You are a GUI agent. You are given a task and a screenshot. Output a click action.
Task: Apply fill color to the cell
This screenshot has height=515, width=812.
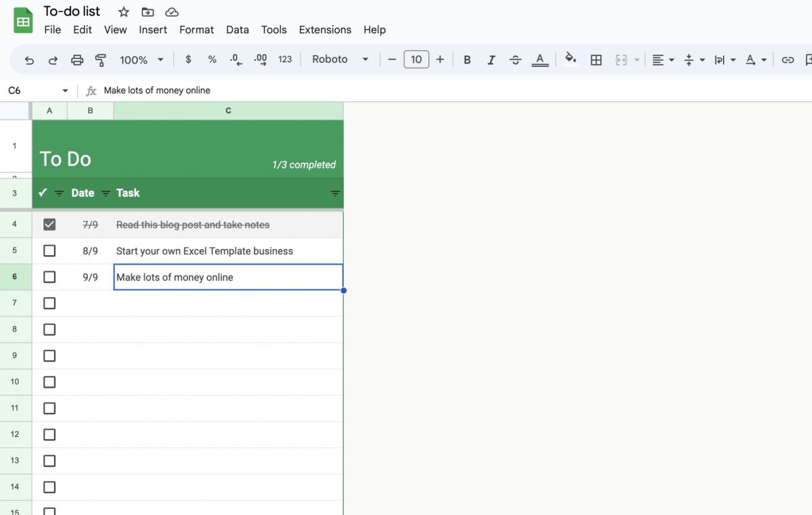tap(570, 60)
